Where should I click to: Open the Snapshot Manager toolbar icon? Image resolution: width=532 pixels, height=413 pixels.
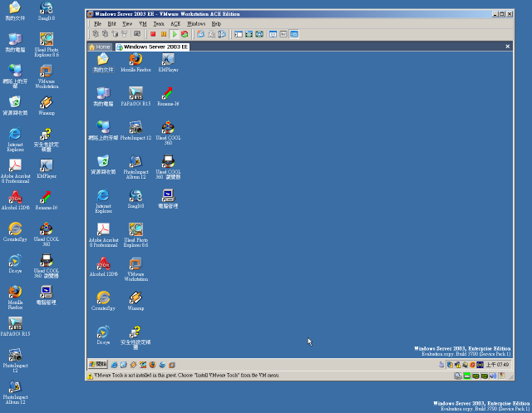click(x=222, y=34)
